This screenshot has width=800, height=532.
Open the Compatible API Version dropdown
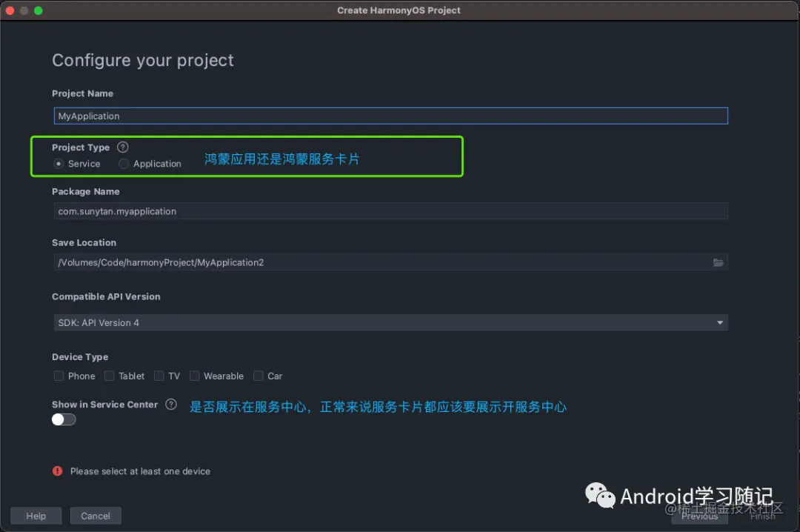click(390, 322)
